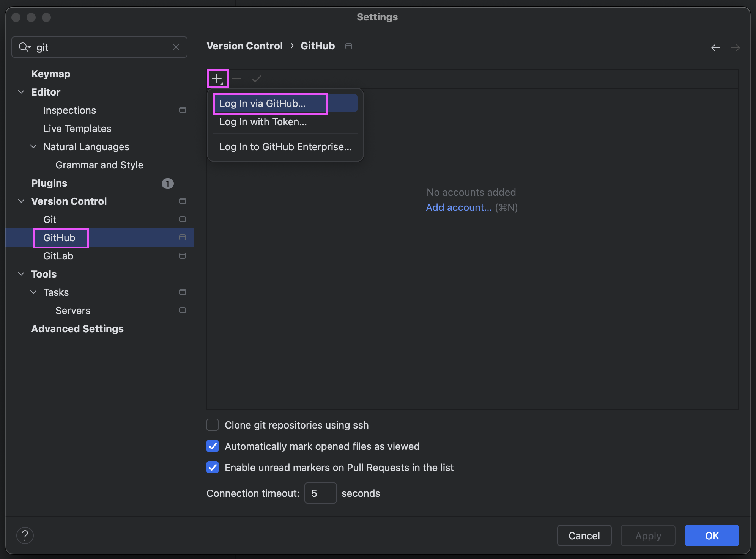This screenshot has height=559, width=756.
Task: Click the Apply button
Action: click(647, 535)
